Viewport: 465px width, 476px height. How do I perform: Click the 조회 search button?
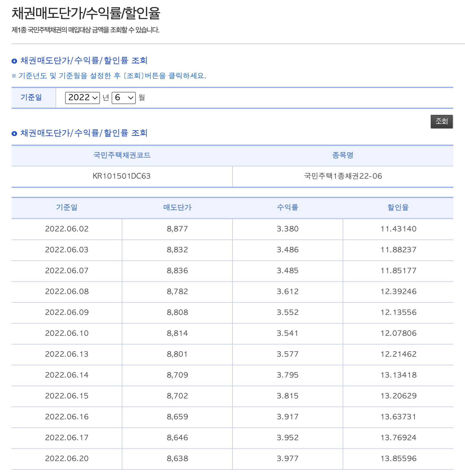[442, 121]
